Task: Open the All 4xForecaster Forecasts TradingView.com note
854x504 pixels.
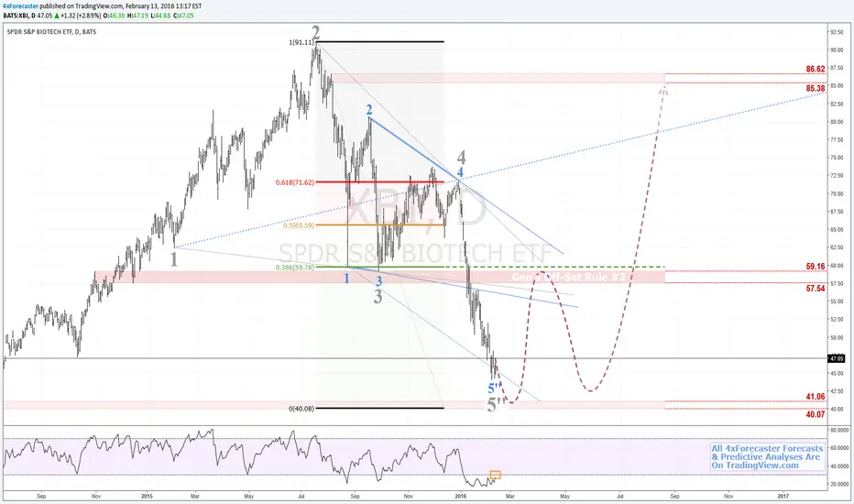Action: point(767,456)
